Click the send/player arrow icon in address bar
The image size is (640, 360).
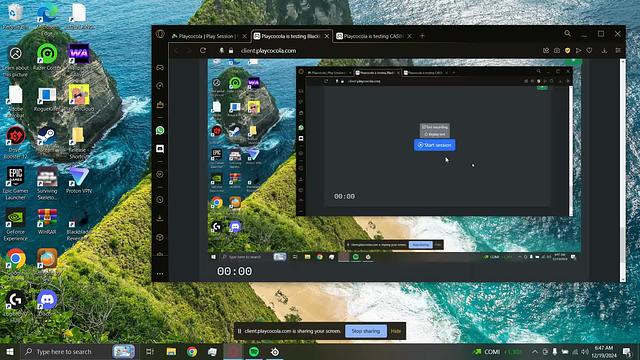(578, 51)
